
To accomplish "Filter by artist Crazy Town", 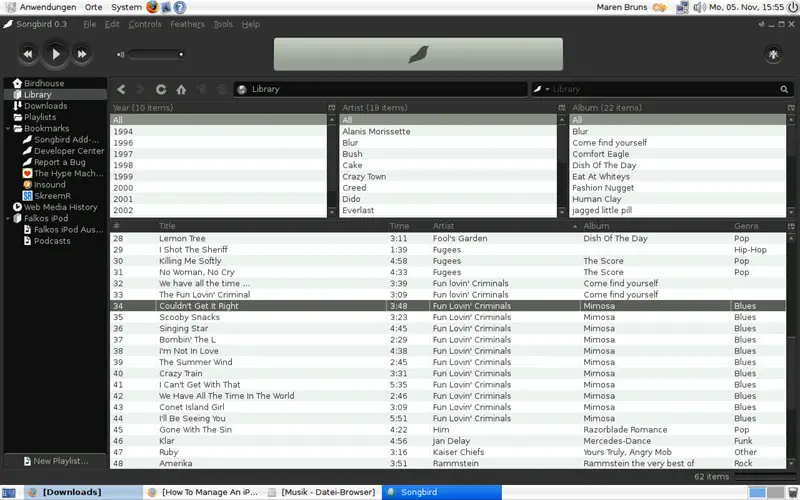I will pyautogui.click(x=447, y=176).
